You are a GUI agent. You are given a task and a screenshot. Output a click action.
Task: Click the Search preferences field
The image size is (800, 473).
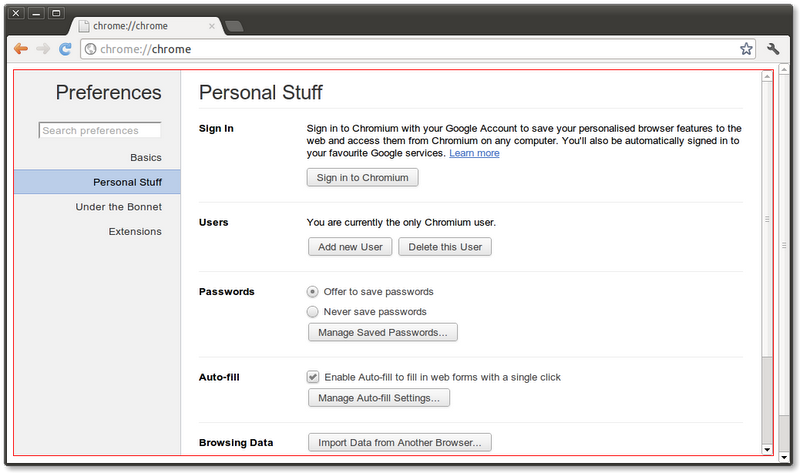(x=100, y=131)
